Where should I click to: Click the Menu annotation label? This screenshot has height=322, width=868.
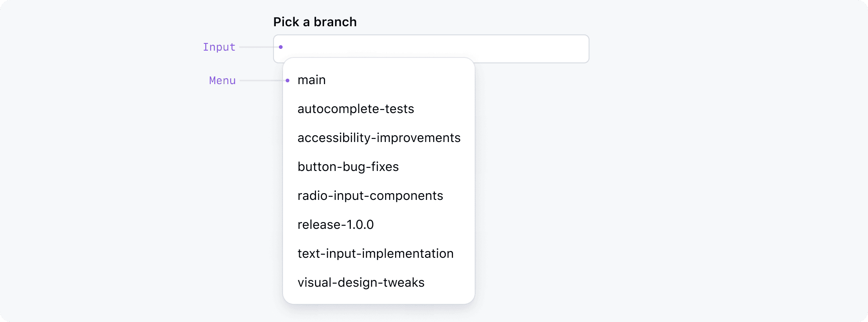[x=222, y=80]
